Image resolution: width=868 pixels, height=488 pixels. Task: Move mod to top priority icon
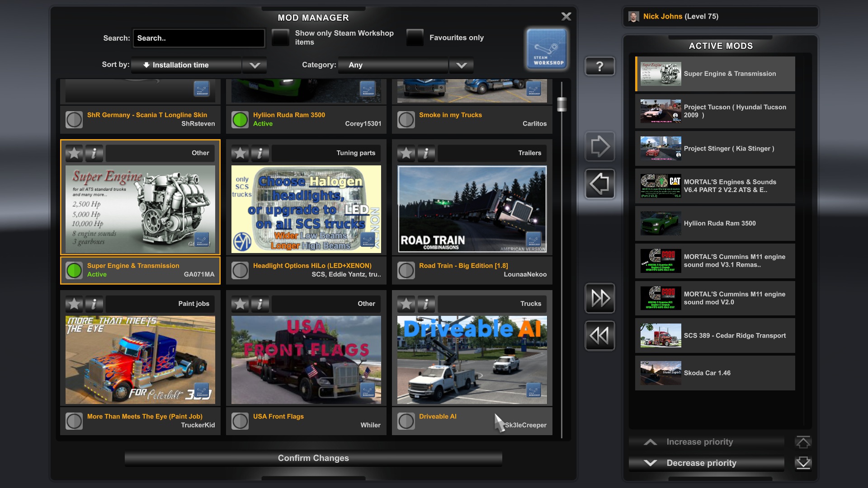pos(803,442)
